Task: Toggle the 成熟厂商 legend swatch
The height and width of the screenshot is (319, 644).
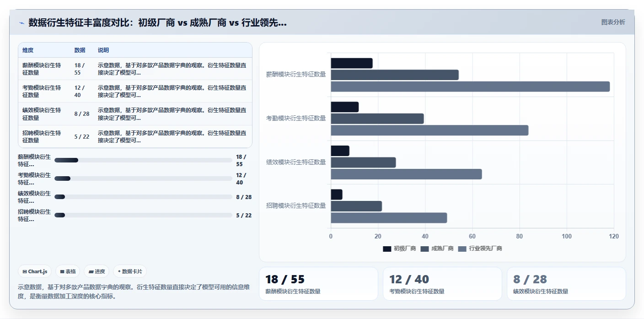Action: [424, 249]
